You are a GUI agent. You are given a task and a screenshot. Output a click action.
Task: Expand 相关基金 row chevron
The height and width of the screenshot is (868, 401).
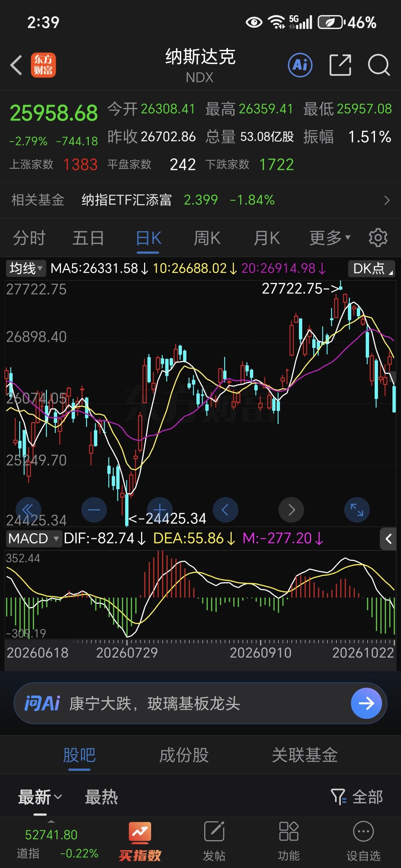387,200
